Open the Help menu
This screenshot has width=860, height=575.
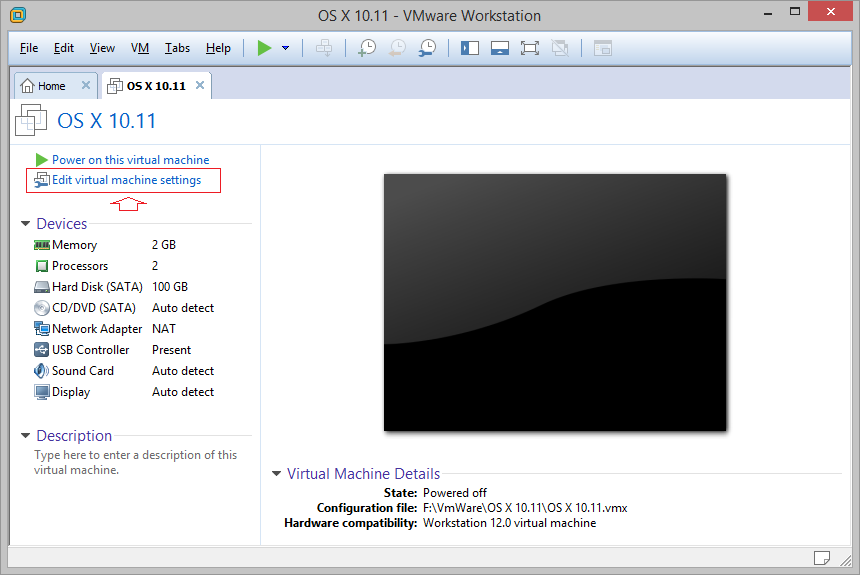pos(218,48)
